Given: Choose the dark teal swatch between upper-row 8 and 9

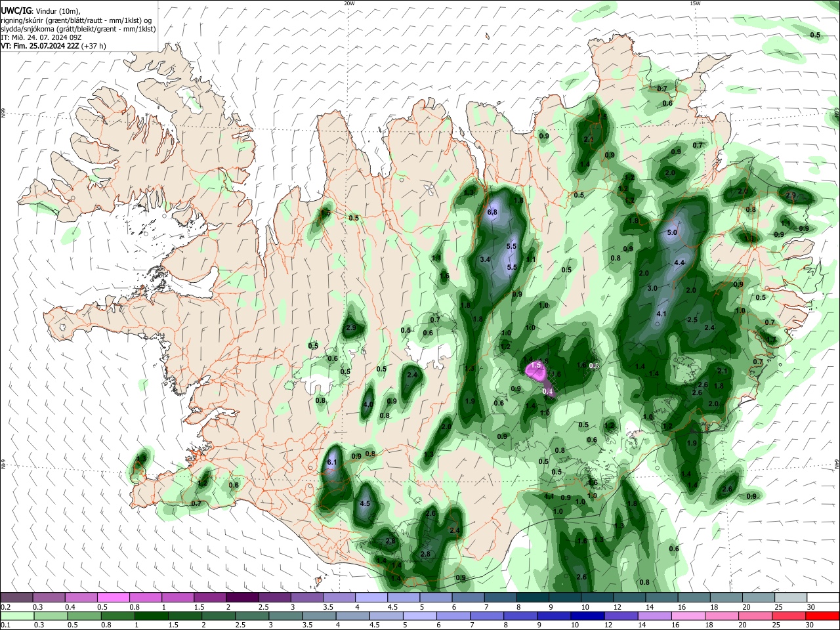Looking at the screenshot, I should click(533, 598).
